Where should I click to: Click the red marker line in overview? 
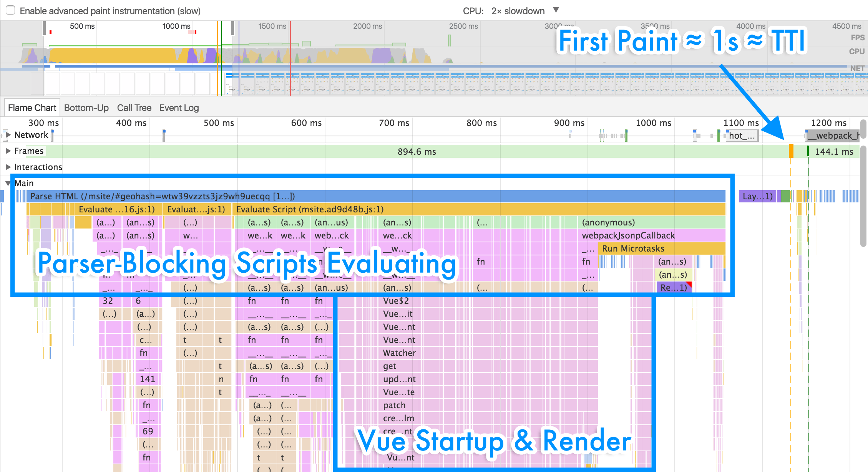tap(290, 58)
